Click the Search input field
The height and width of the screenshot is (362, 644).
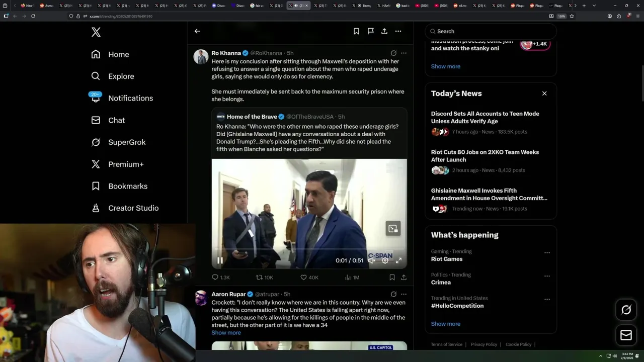[491, 31]
